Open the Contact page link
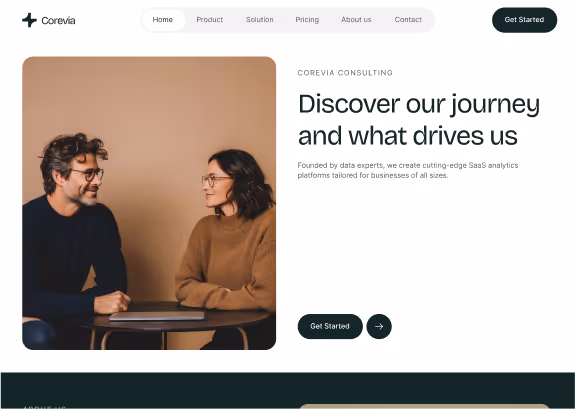The width and height of the screenshot is (575, 409). click(408, 20)
